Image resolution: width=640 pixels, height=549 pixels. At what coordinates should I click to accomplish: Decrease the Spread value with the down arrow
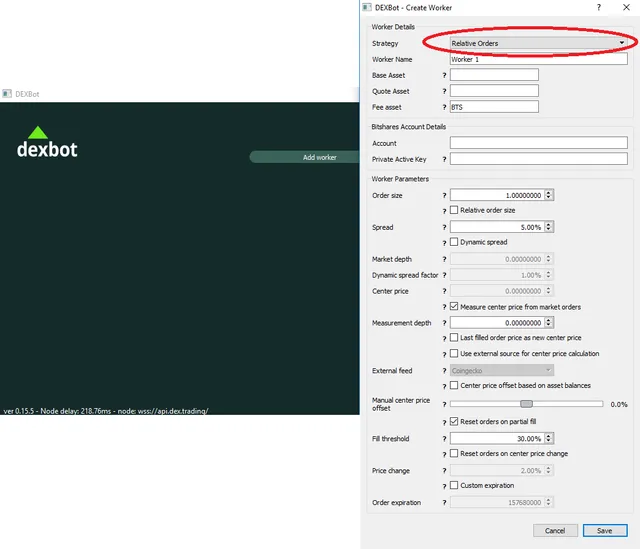(x=549, y=229)
